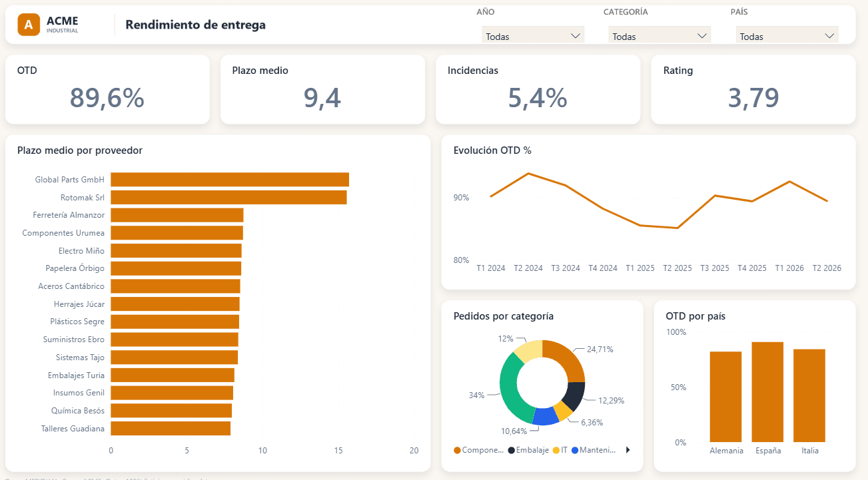This screenshot has height=480, width=868.
Task: Click the 24,71% data label
Action: click(600, 349)
